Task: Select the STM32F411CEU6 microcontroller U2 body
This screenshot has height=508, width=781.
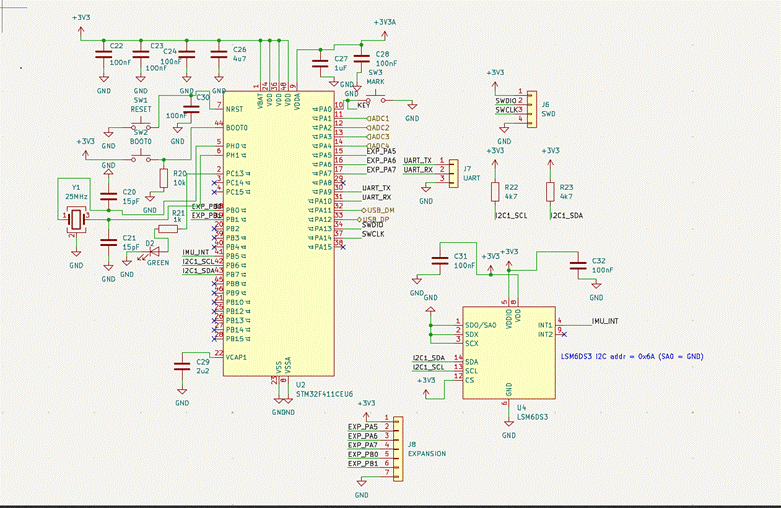Action: tap(278, 233)
